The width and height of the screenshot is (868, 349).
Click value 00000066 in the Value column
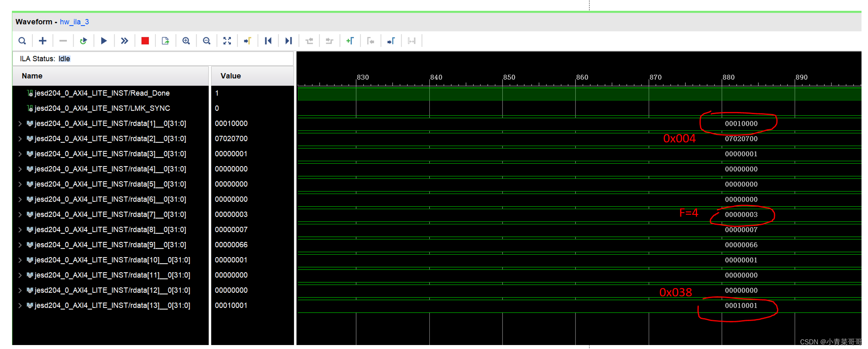pyautogui.click(x=231, y=245)
